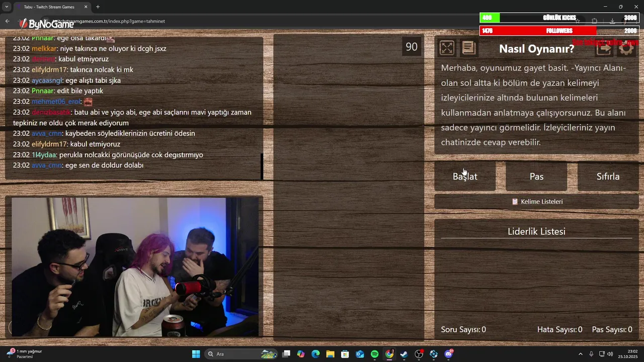The height and width of the screenshot is (362, 644).
Task: Open Spotify from the taskbar
Action: click(x=374, y=354)
